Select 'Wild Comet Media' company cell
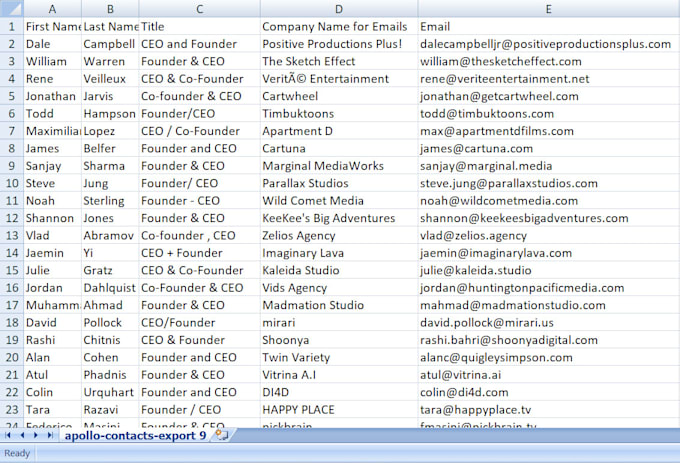Viewport: 680px width, 463px height. tap(339, 201)
